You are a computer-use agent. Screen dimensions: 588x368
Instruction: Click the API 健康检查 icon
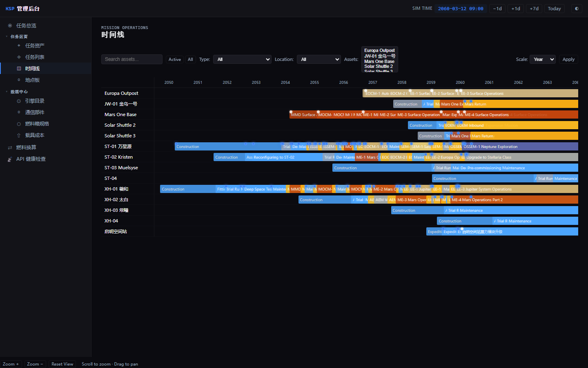[x=10, y=159]
